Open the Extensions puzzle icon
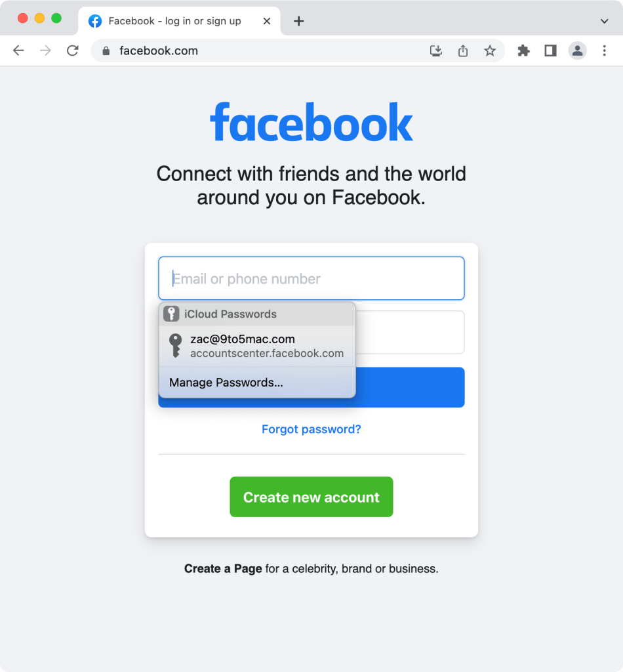This screenshot has height=672, width=623. [523, 51]
